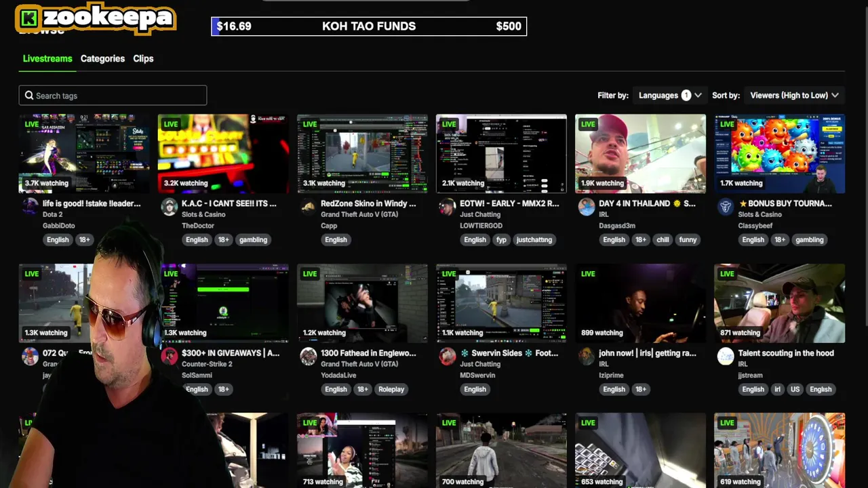Open YodadaLive channel avatar

click(x=309, y=357)
